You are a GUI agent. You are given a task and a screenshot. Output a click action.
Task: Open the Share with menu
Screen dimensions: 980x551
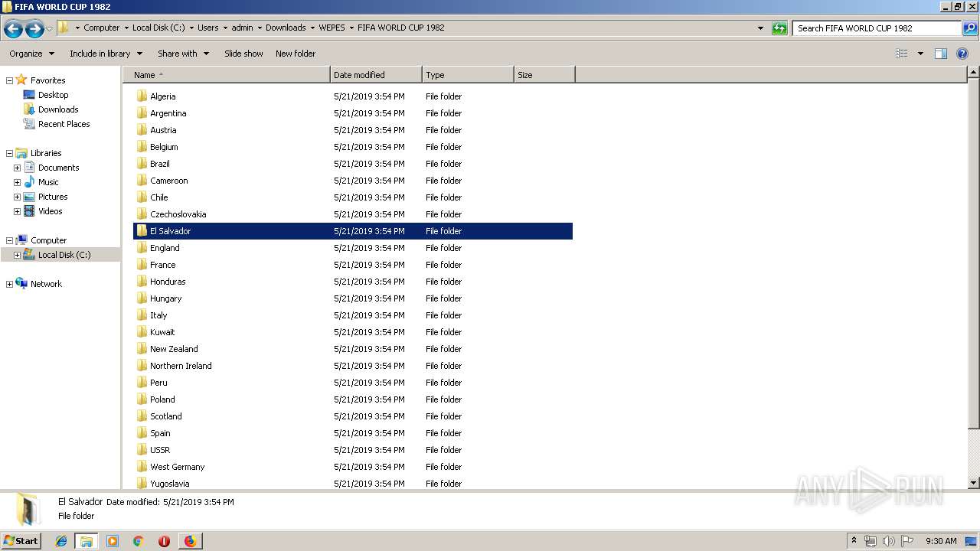[183, 54]
